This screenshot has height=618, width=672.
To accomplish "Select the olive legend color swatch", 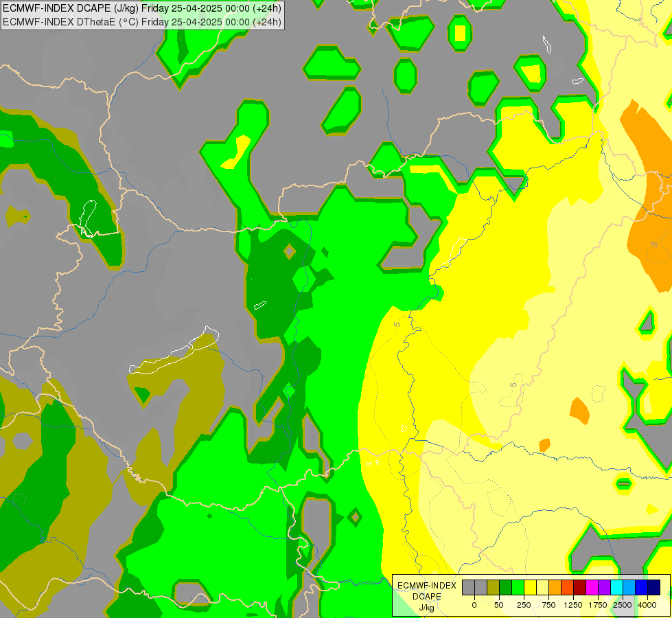I will [x=493, y=587].
